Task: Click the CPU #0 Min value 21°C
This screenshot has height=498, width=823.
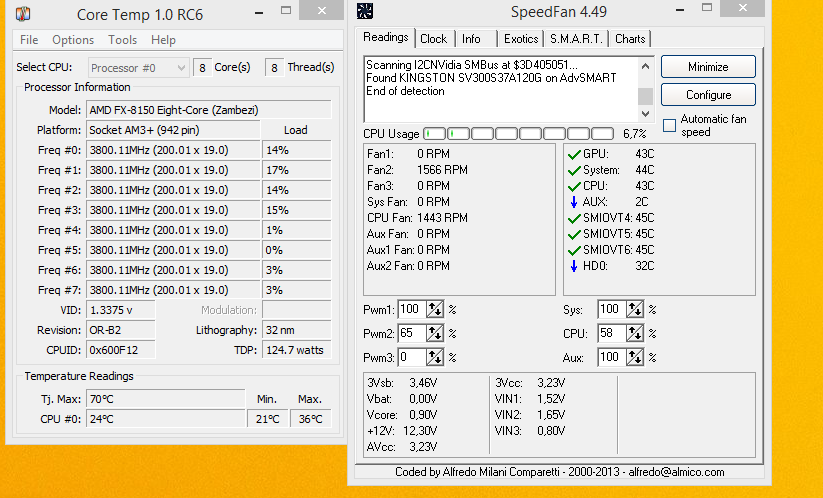Action: point(267,419)
